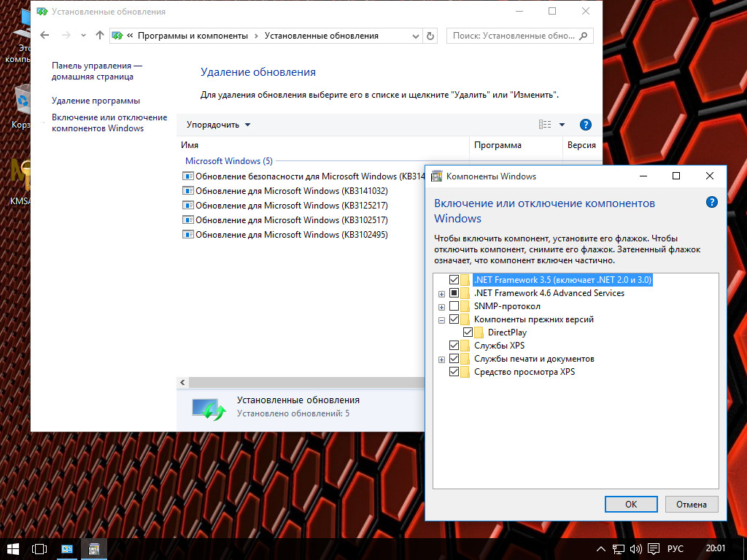Expand .NET Framework 4.6 Advanced Services node
This screenshot has width=747, height=560.
click(x=441, y=294)
